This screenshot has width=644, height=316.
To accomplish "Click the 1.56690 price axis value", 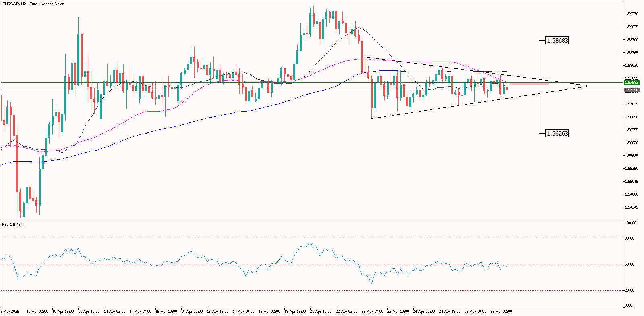I will pyautogui.click(x=632, y=117).
